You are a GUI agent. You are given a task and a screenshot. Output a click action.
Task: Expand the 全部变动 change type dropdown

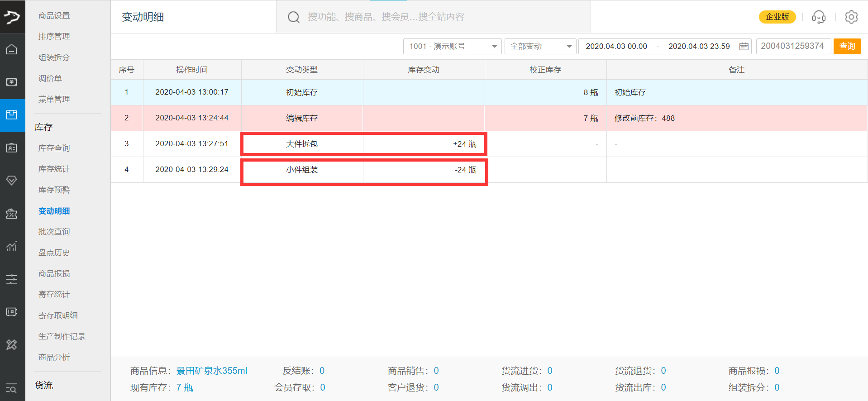pos(540,46)
